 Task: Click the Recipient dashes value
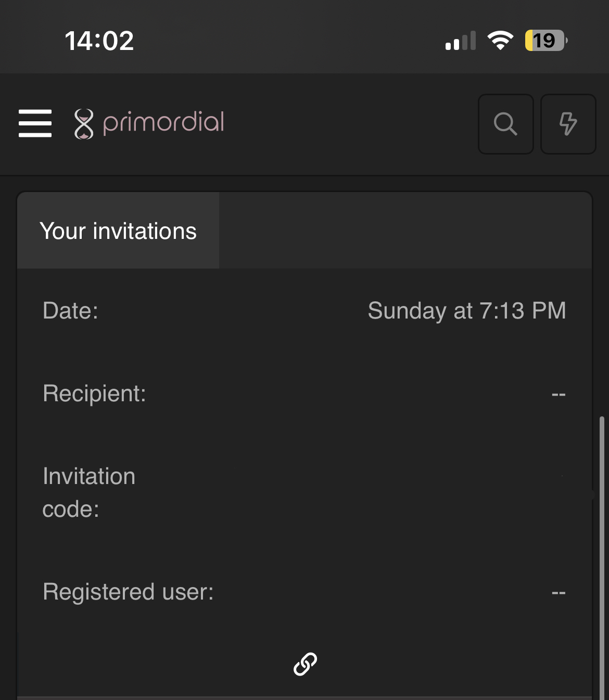(559, 394)
